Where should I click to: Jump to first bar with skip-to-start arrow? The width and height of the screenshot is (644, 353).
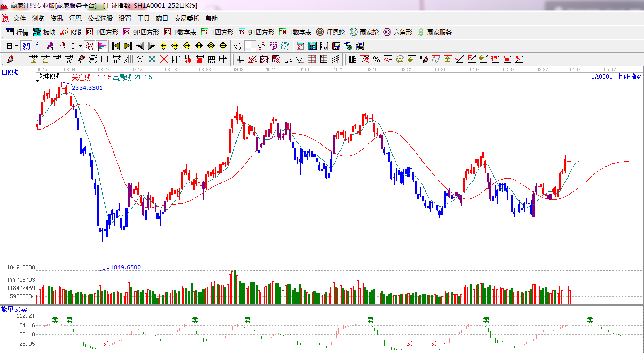coord(116,46)
